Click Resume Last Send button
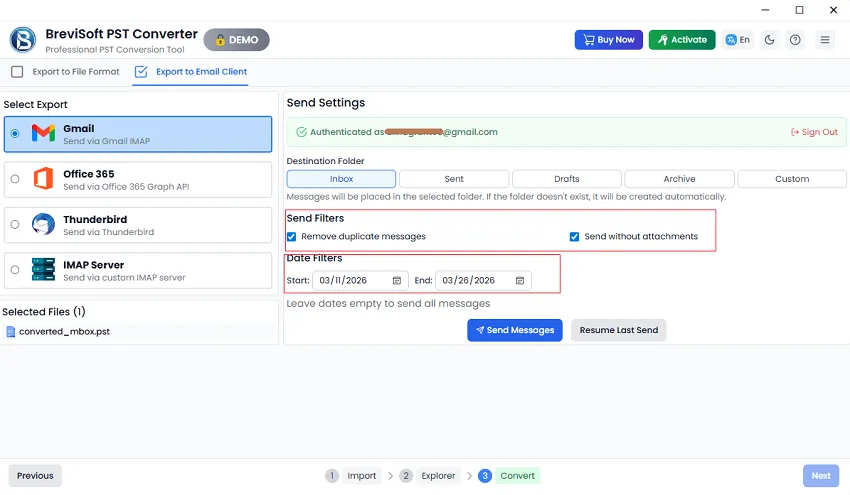Screen dimensions: 850x495 [x=619, y=330]
